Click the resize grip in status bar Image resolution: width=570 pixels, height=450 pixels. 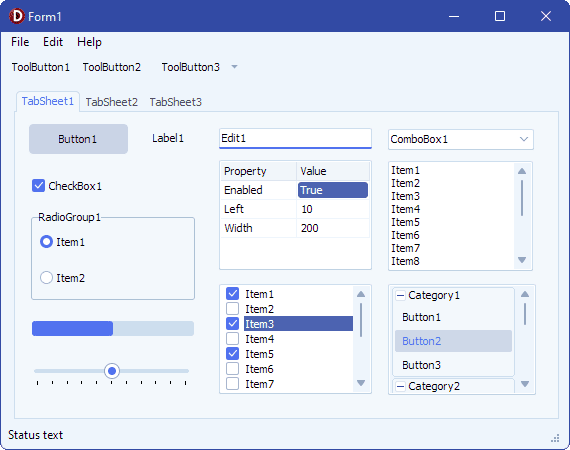tap(555, 438)
